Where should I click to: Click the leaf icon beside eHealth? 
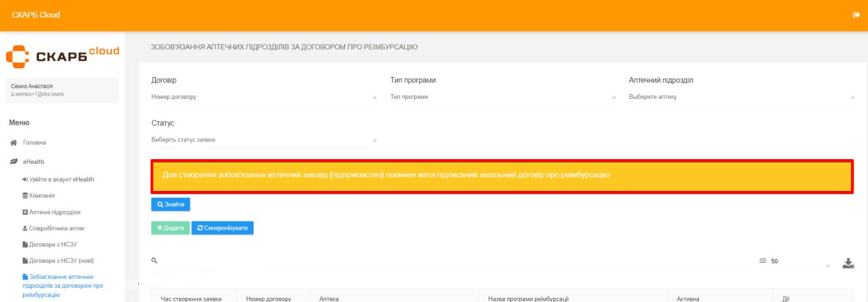pyautogui.click(x=13, y=162)
